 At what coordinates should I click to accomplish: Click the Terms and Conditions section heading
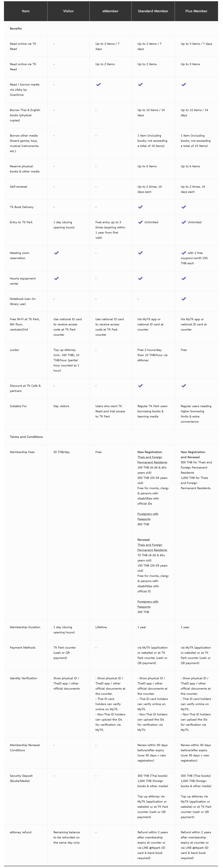tap(26, 437)
